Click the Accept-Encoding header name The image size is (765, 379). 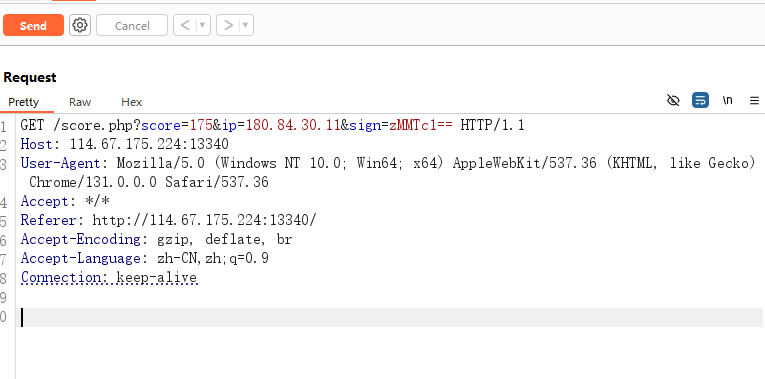[x=81, y=239]
